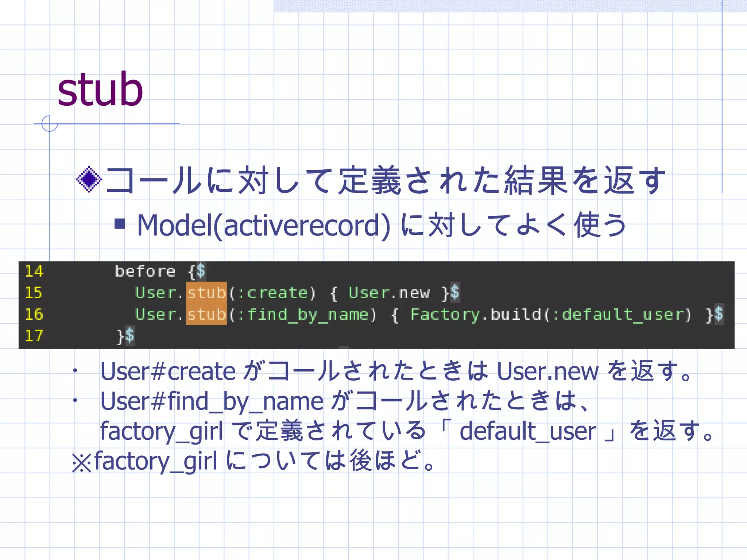
Task: Click the line number 15 in the gutter
Action: (x=34, y=293)
